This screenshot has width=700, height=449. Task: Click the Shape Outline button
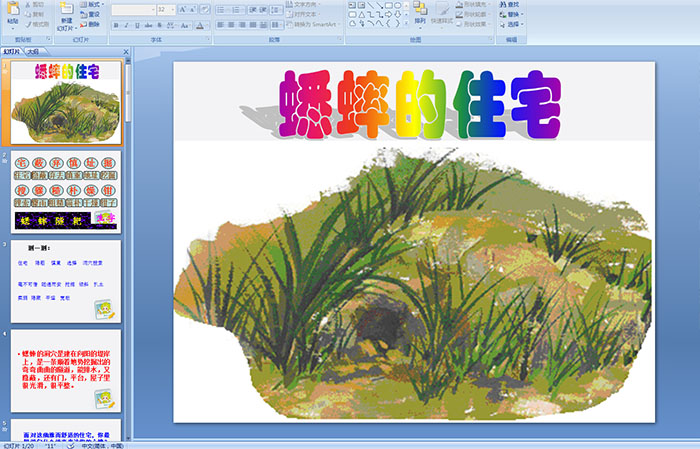(x=474, y=14)
